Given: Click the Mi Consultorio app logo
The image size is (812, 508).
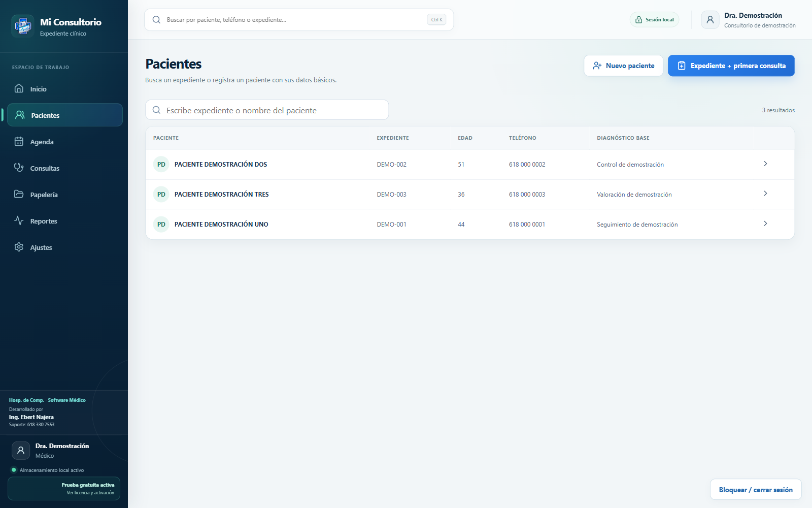Looking at the screenshot, I should [x=23, y=26].
